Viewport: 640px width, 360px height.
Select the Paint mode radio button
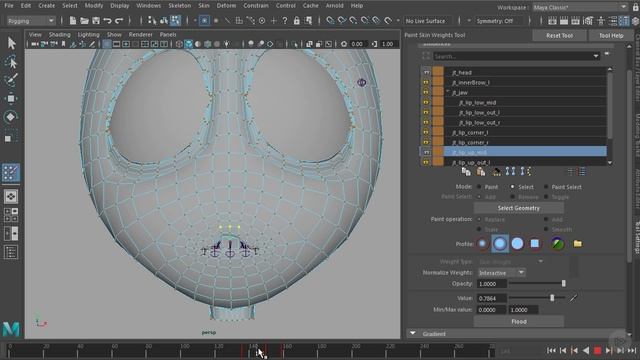click(x=479, y=187)
